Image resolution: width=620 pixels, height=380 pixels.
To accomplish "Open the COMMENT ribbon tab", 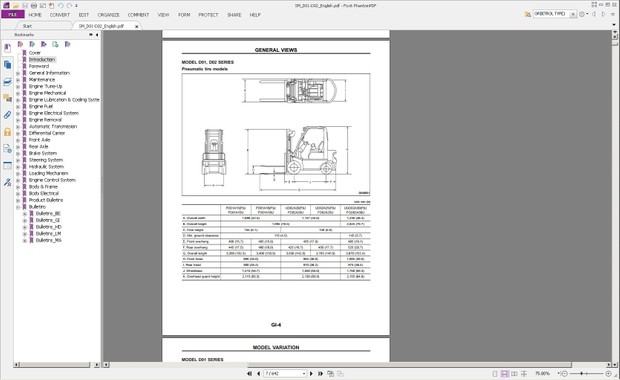I will tap(138, 15).
